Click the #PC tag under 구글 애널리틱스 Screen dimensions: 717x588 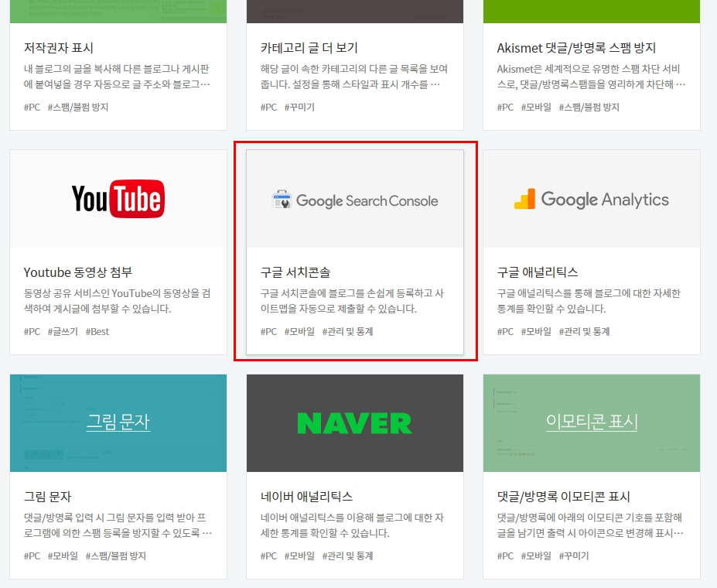click(505, 331)
